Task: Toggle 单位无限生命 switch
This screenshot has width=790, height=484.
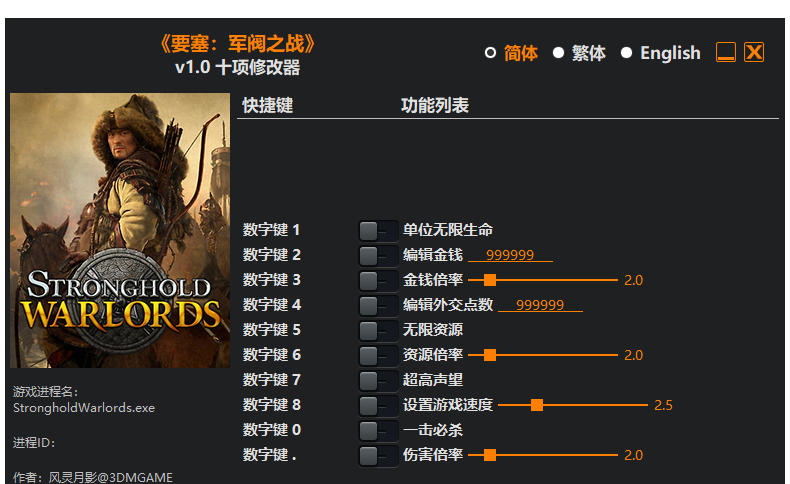Action: click(378, 231)
